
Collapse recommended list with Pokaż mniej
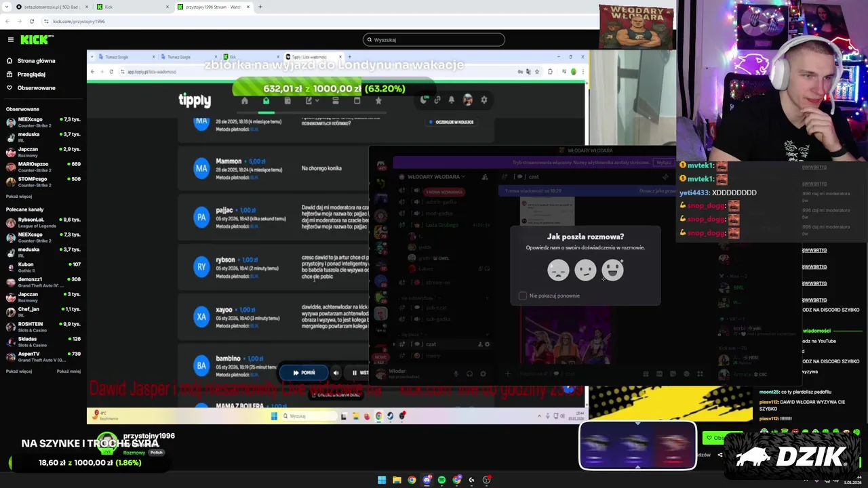[x=68, y=371]
